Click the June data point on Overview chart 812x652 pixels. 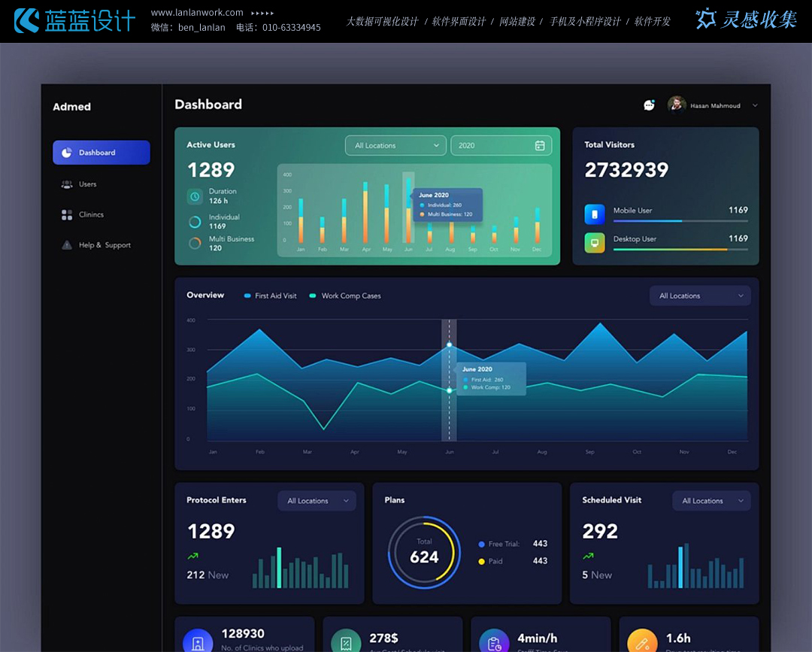click(x=450, y=345)
